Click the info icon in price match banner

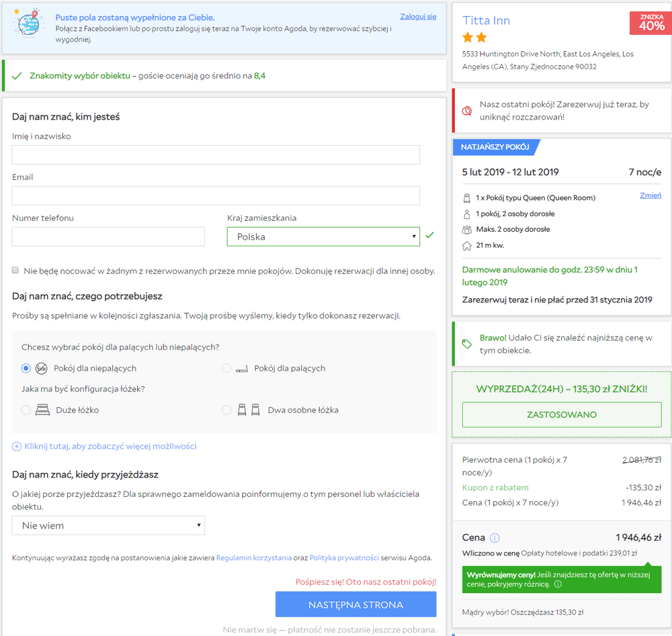558,584
